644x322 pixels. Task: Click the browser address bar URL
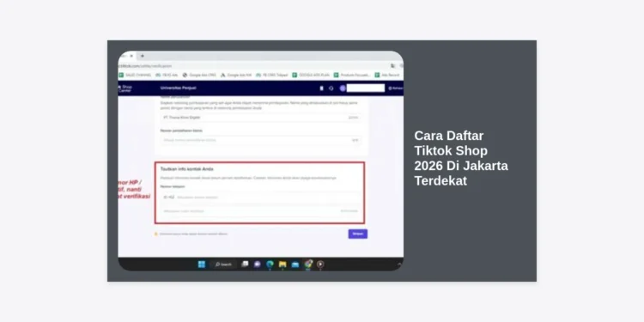point(144,66)
